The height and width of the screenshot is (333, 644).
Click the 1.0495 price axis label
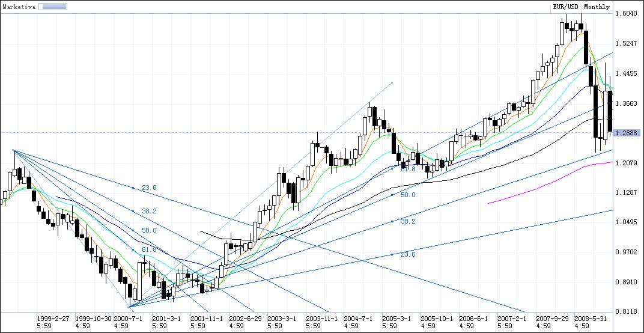pyautogui.click(x=626, y=222)
